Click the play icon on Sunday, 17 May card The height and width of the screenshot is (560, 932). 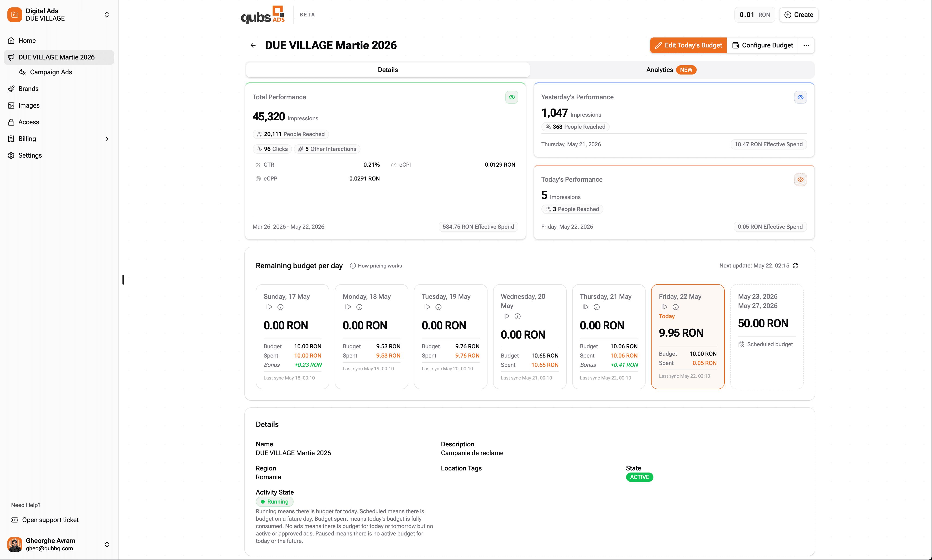pyautogui.click(x=269, y=307)
